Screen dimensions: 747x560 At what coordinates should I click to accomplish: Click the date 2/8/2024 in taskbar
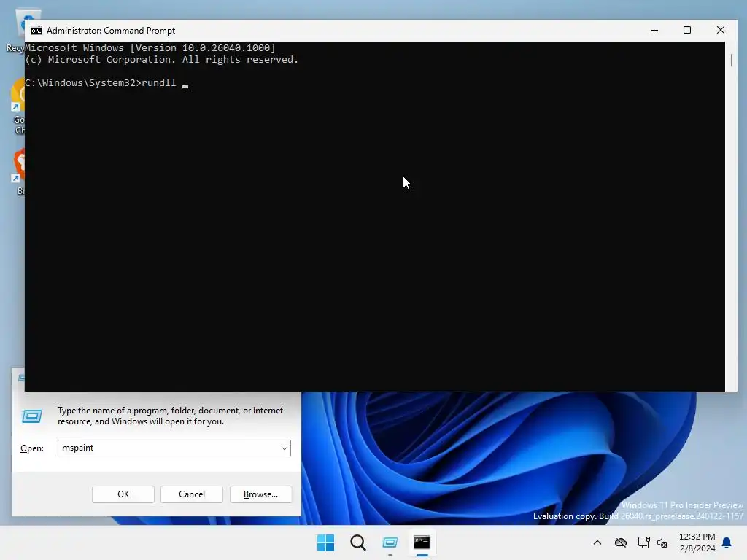[x=697, y=548]
